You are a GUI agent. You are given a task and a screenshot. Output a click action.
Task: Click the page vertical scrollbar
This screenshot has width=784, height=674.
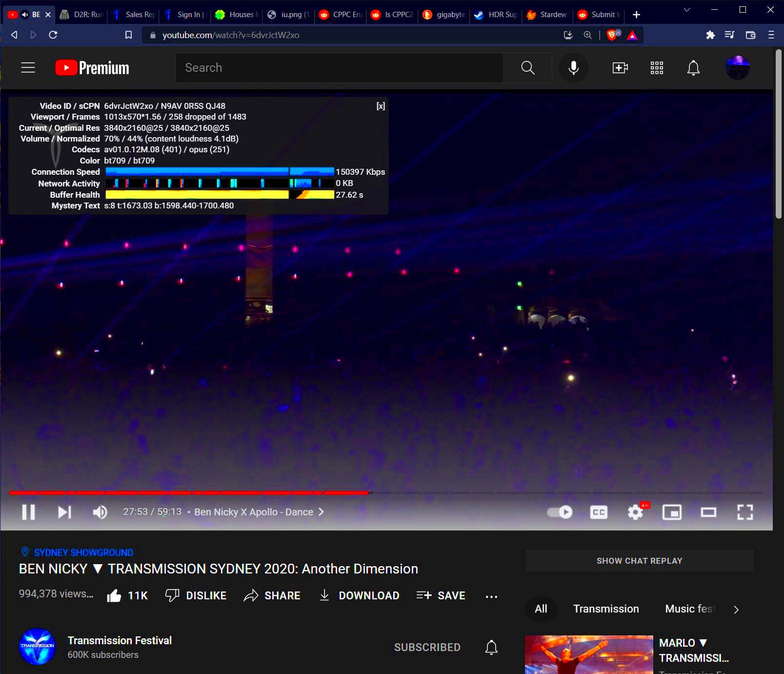click(779, 134)
